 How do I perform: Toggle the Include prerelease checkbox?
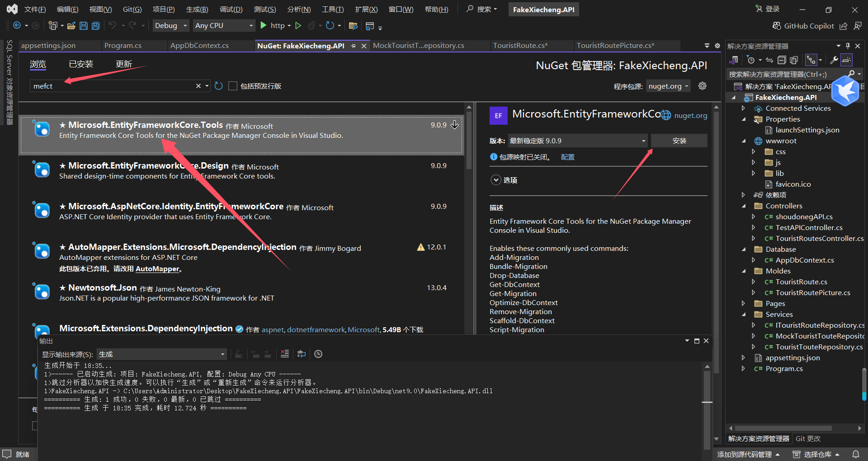click(x=233, y=86)
